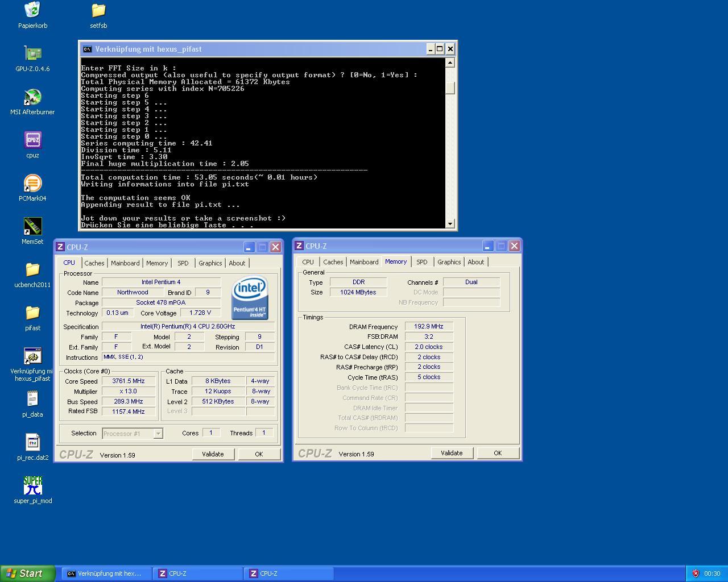The image size is (728, 582).
Task: Click Validate in the left CPU-Z window
Action: [x=213, y=454]
